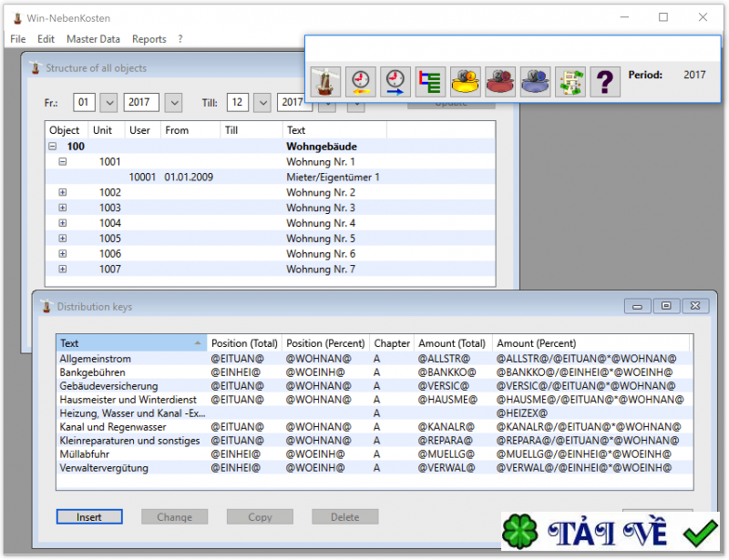729x560 pixels.
Task: Click the blue V pot icon
Action: (535, 82)
